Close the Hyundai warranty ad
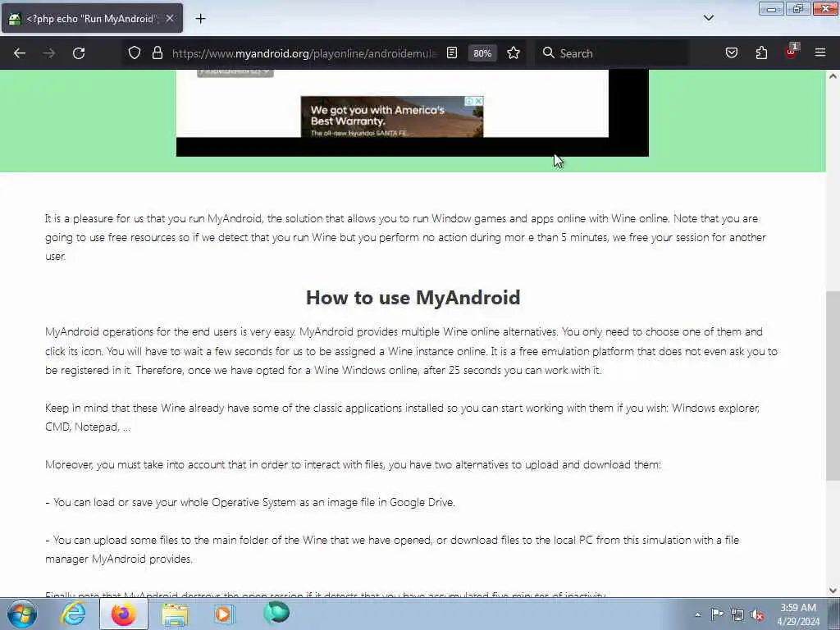The image size is (840, 630). 478,101
